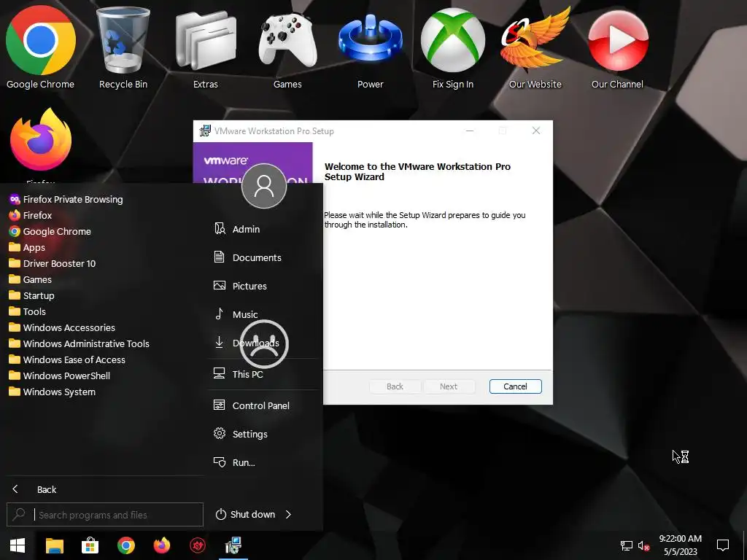747x560 pixels.
Task: Click the taskbar clock showing 9:22:00 AM
Action: click(x=681, y=545)
